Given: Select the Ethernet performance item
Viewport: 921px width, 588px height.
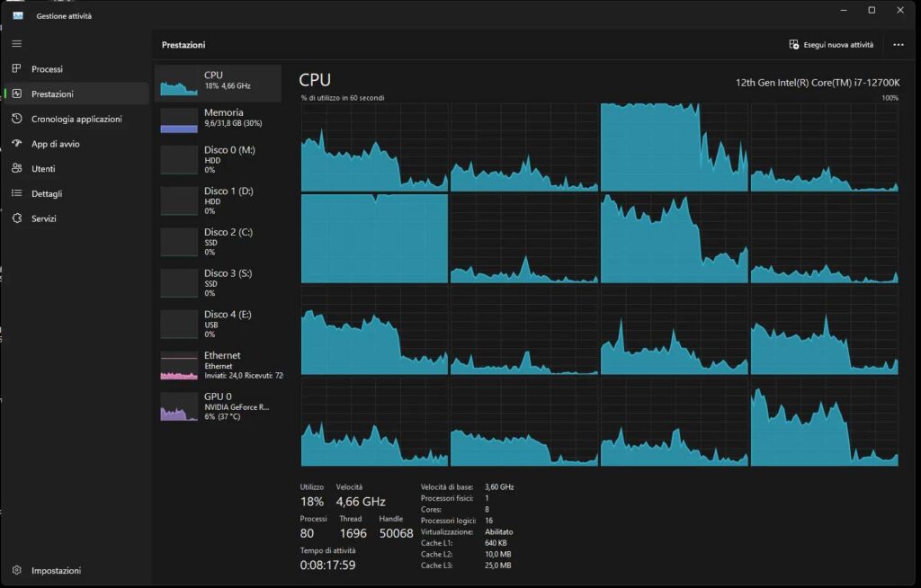Looking at the screenshot, I should pos(218,365).
